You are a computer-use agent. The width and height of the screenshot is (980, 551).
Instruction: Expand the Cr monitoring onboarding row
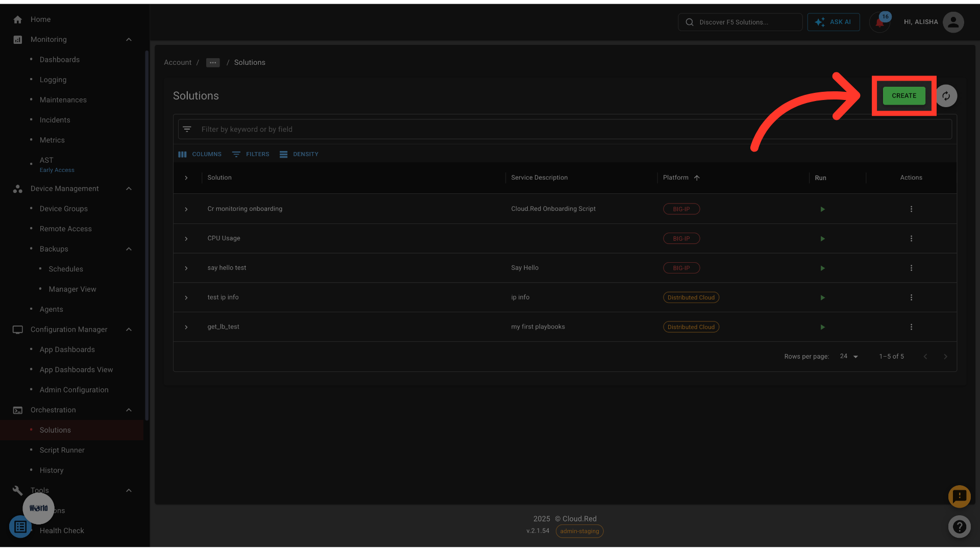click(x=186, y=209)
